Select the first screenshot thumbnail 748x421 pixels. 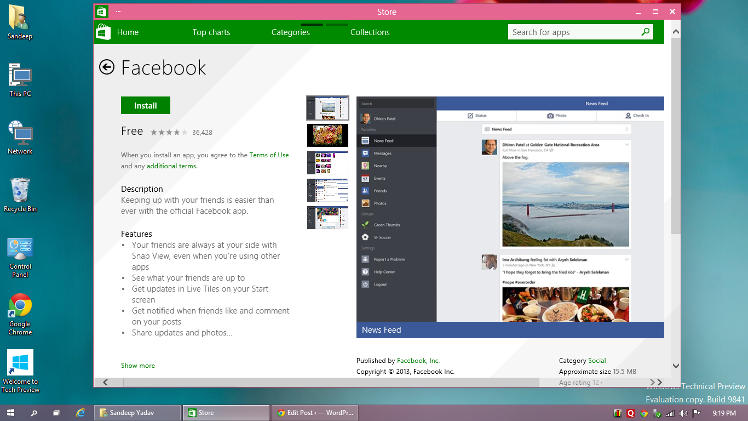[x=327, y=108]
